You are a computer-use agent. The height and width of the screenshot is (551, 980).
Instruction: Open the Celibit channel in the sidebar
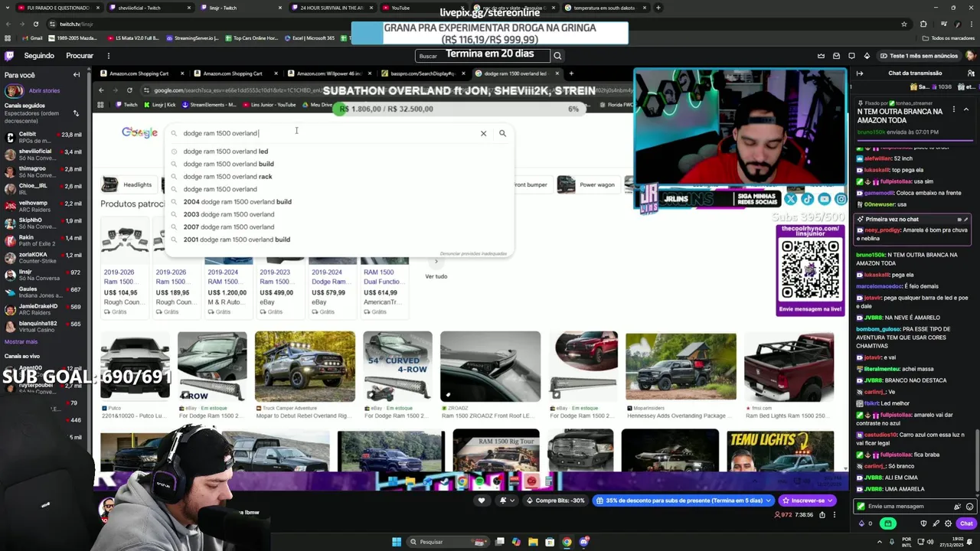point(43,137)
